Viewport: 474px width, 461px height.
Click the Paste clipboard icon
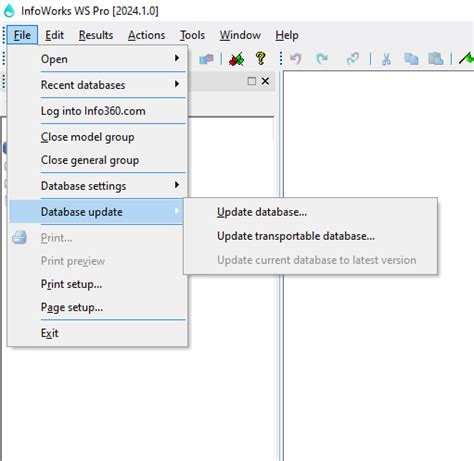click(436, 59)
